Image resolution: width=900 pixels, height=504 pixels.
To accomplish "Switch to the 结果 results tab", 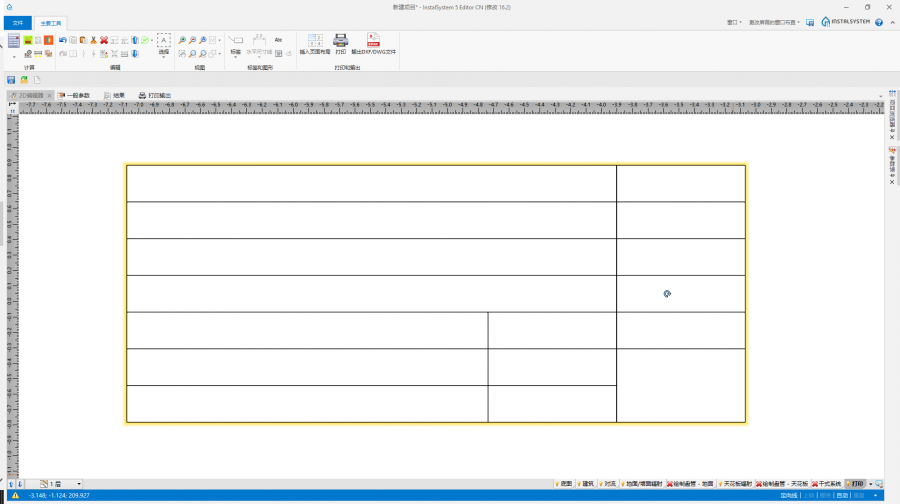I will pyautogui.click(x=114, y=95).
